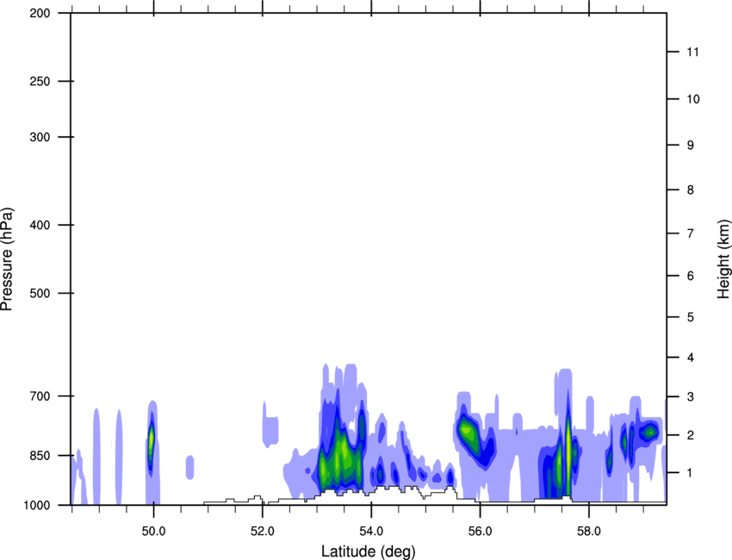Click height tick label 6

pos(691,276)
